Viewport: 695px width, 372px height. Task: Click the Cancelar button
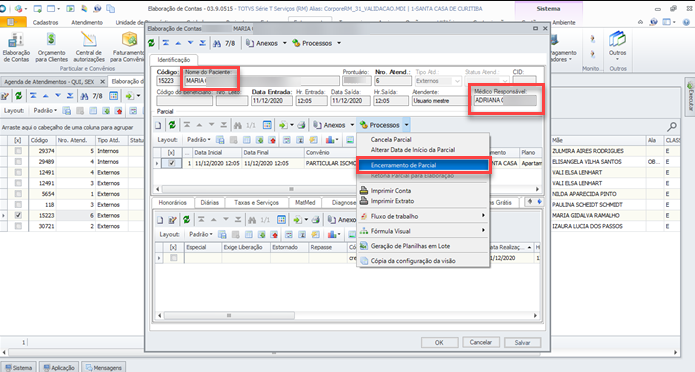pyautogui.click(x=480, y=342)
